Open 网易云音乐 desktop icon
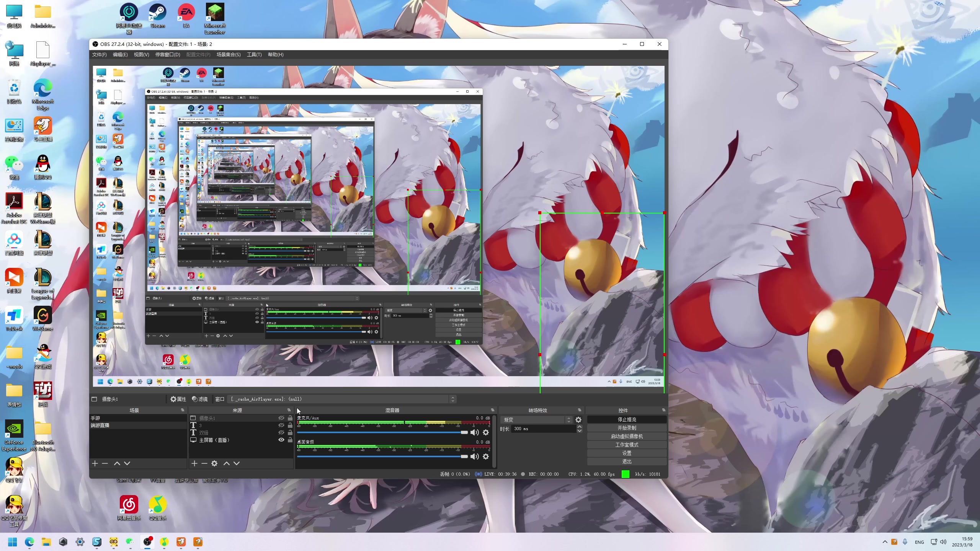The width and height of the screenshot is (980, 551). pyautogui.click(x=129, y=508)
